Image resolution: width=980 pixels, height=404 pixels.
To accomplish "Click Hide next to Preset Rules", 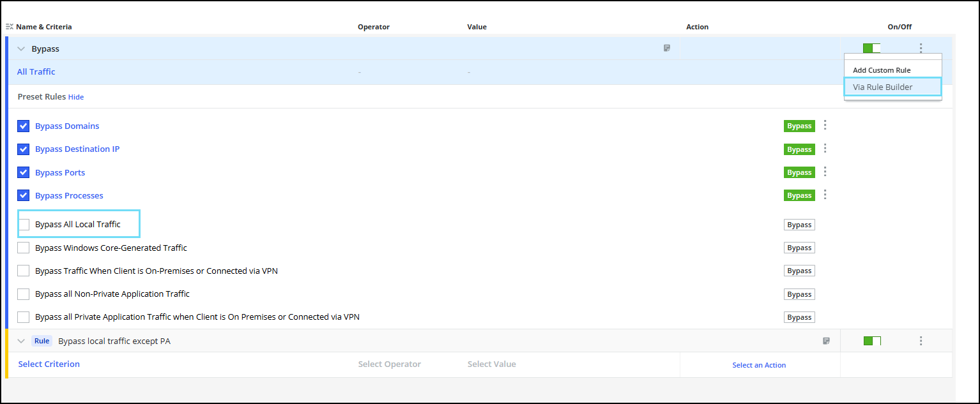I will pyautogui.click(x=76, y=97).
